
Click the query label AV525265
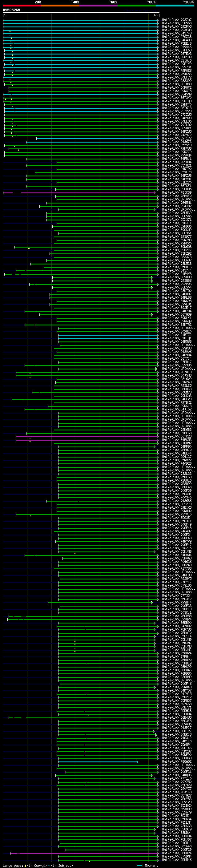(x=11, y=10)
